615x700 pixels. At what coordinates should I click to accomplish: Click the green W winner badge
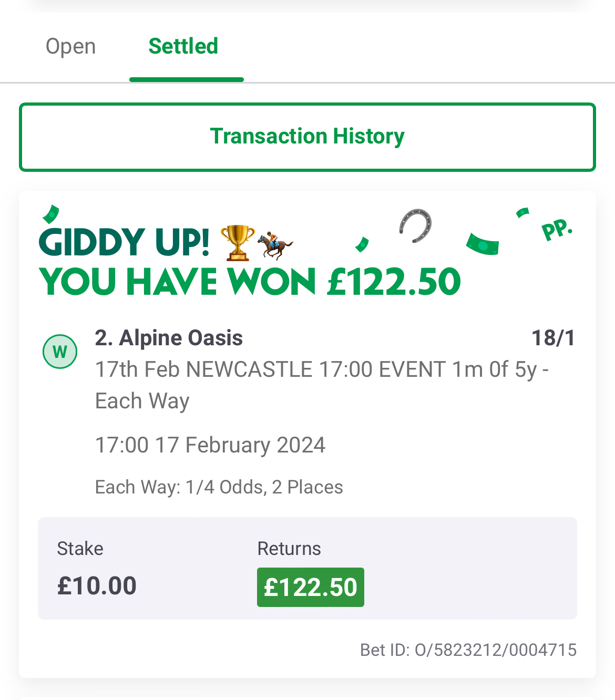[x=60, y=352]
